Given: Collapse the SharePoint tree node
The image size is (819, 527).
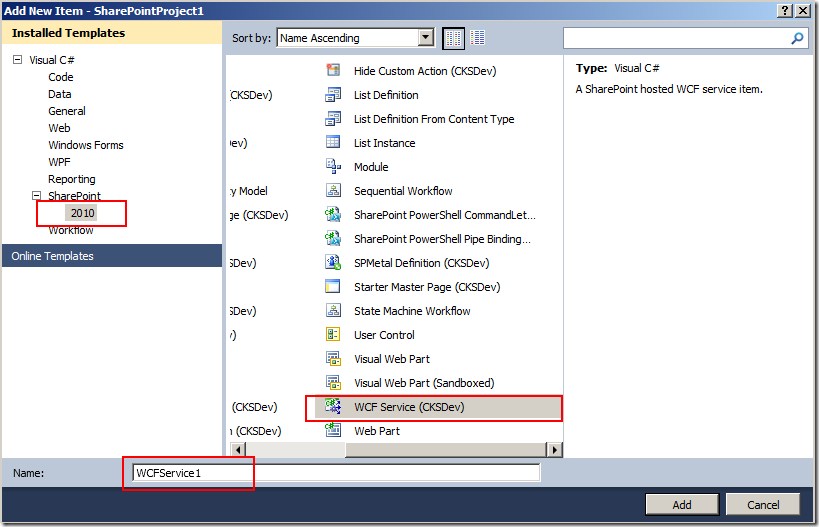Looking at the screenshot, I should [x=37, y=196].
